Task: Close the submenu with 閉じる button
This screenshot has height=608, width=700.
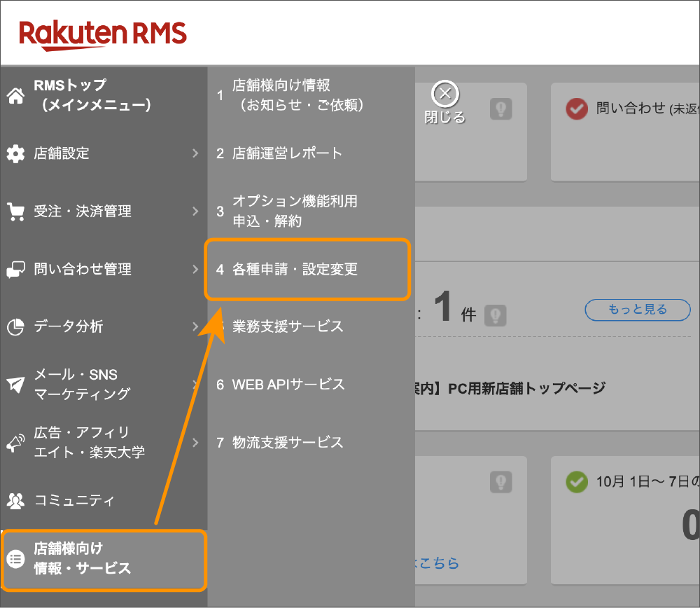Action: point(444,102)
